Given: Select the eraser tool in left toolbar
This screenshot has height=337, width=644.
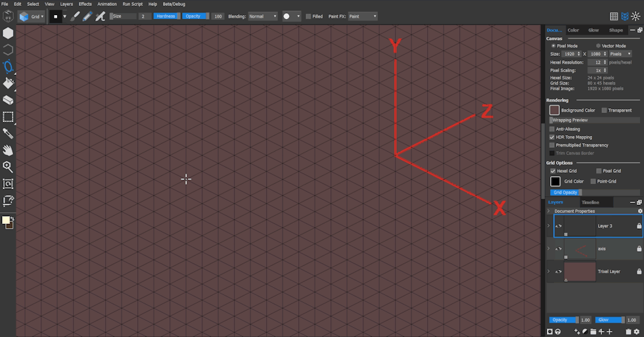Looking at the screenshot, I should (9, 100).
